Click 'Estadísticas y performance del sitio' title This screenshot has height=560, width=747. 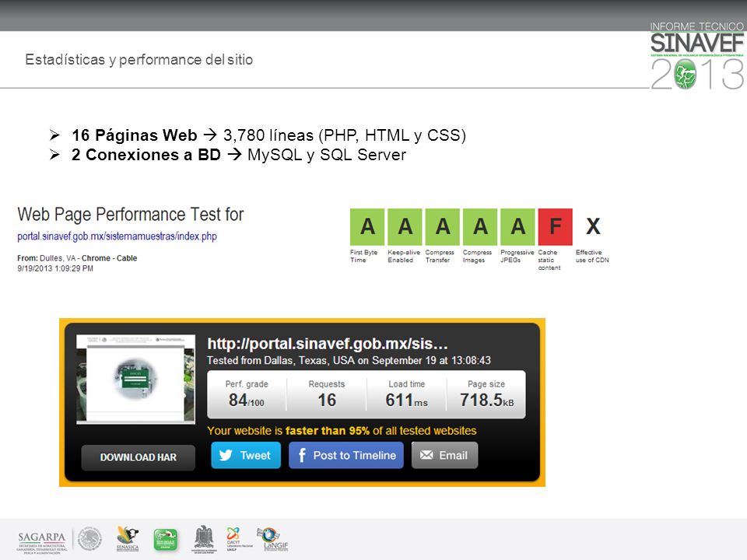tap(139, 60)
